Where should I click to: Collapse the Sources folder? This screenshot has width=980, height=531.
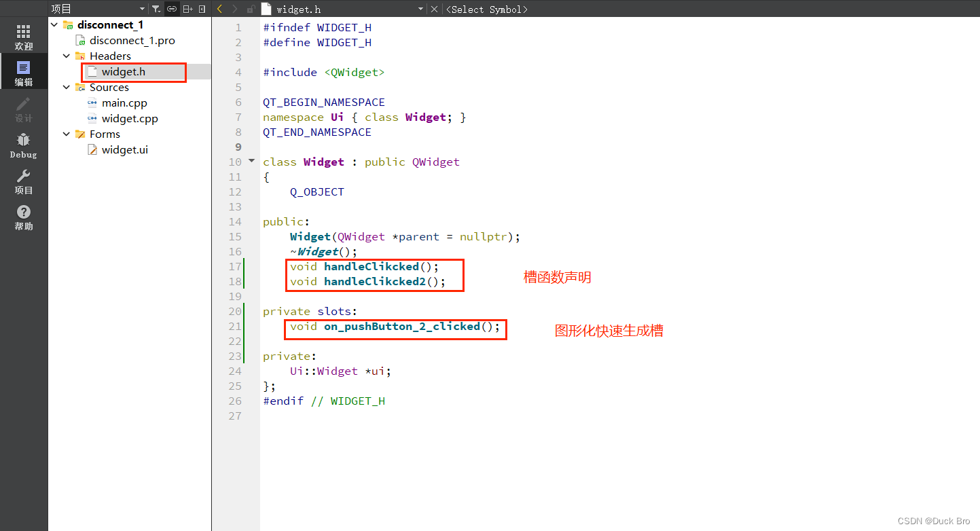(x=66, y=87)
